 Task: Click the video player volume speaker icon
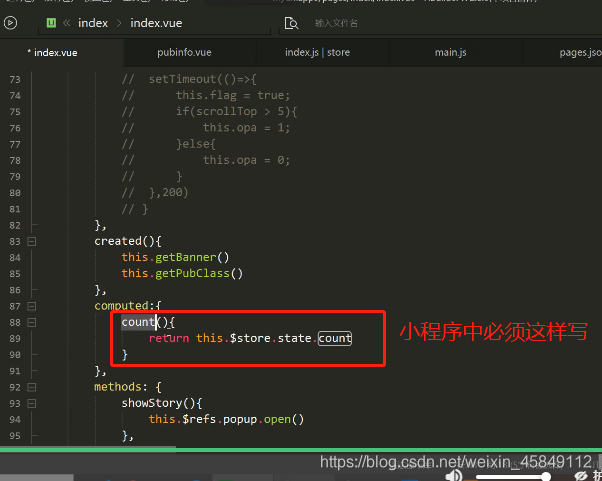(x=454, y=476)
